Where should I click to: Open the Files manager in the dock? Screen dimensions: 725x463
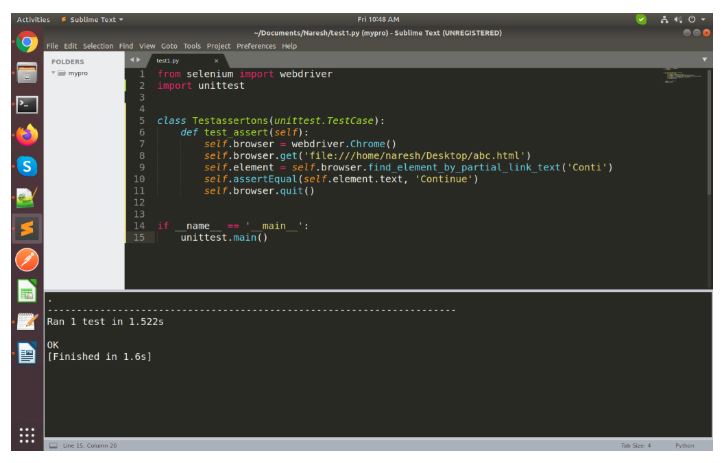[x=27, y=73]
